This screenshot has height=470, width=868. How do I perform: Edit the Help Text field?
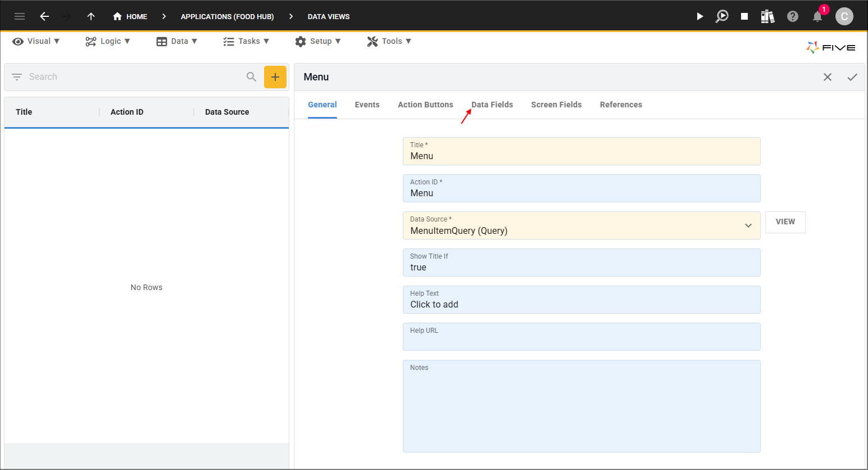coord(581,300)
